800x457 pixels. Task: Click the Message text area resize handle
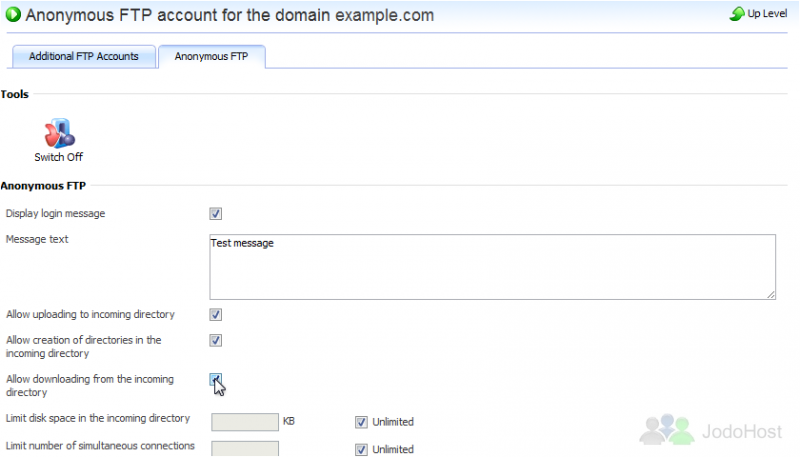pyautogui.click(x=771, y=294)
